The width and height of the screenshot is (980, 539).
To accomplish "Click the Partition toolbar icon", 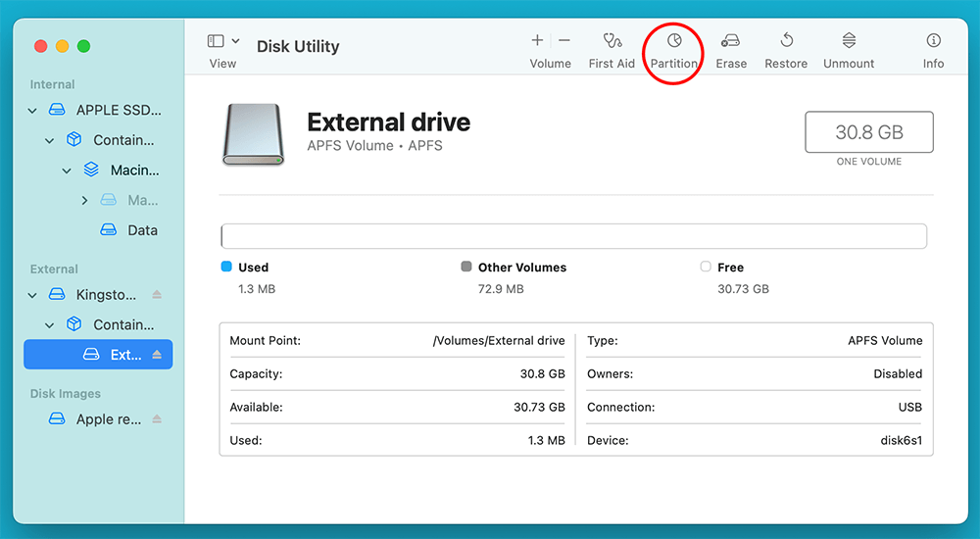I will (674, 42).
